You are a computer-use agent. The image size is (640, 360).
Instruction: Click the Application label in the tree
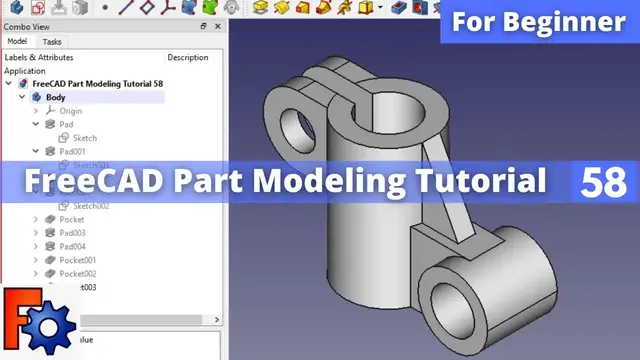click(24, 71)
